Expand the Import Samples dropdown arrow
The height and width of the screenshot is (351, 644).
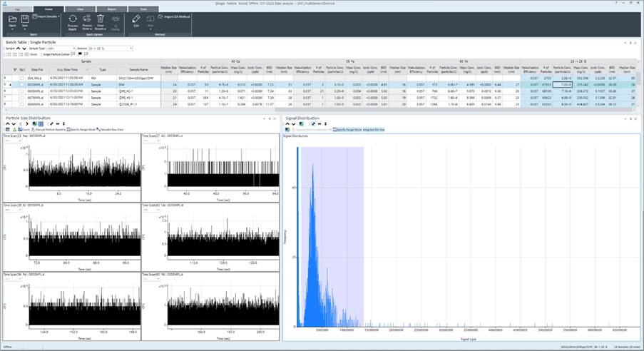point(60,15)
